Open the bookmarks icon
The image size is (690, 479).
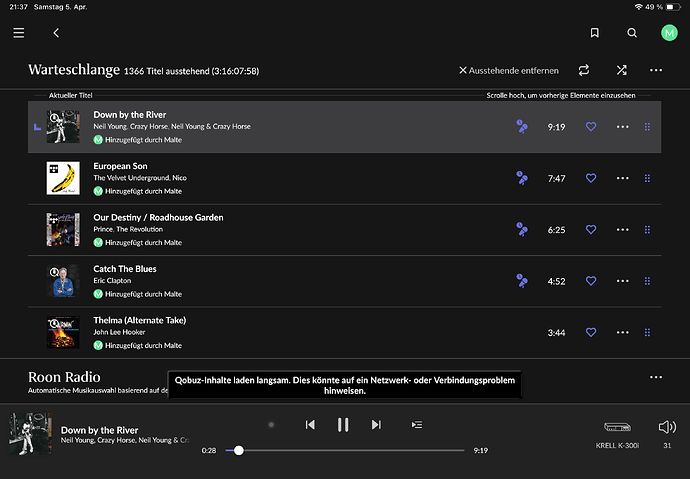click(x=595, y=33)
